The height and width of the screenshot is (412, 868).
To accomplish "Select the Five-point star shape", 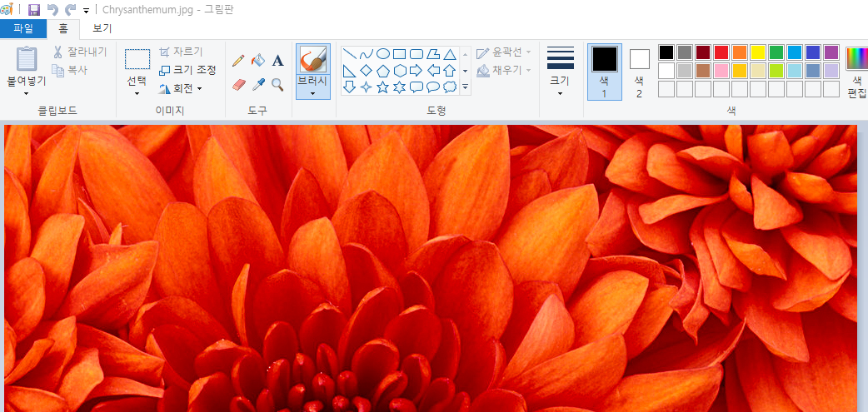I will [x=382, y=87].
